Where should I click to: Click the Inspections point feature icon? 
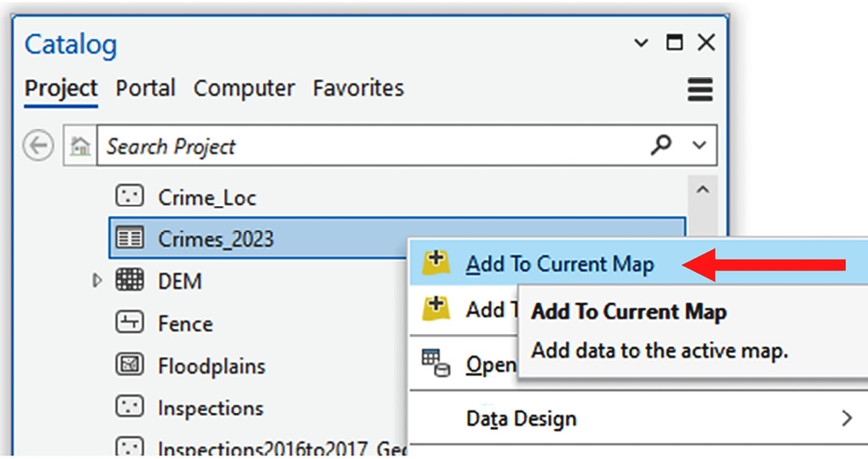[130, 407]
